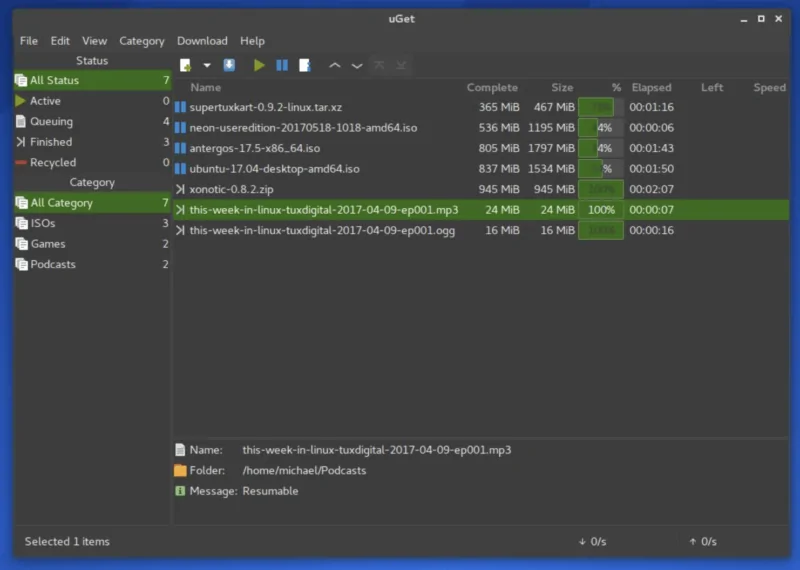
Task: Click 'Selected 1 items' in status bar
Action: click(x=67, y=541)
